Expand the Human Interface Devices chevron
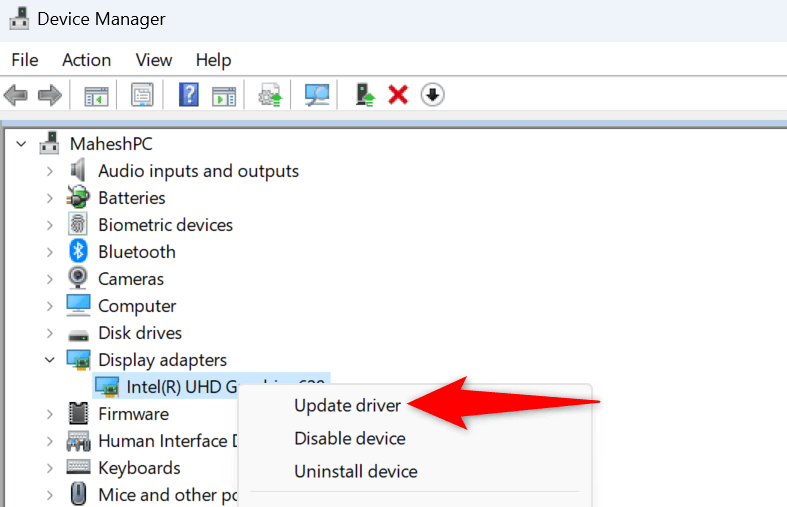Viewport: 787px width, 507px height. [49, 441]
